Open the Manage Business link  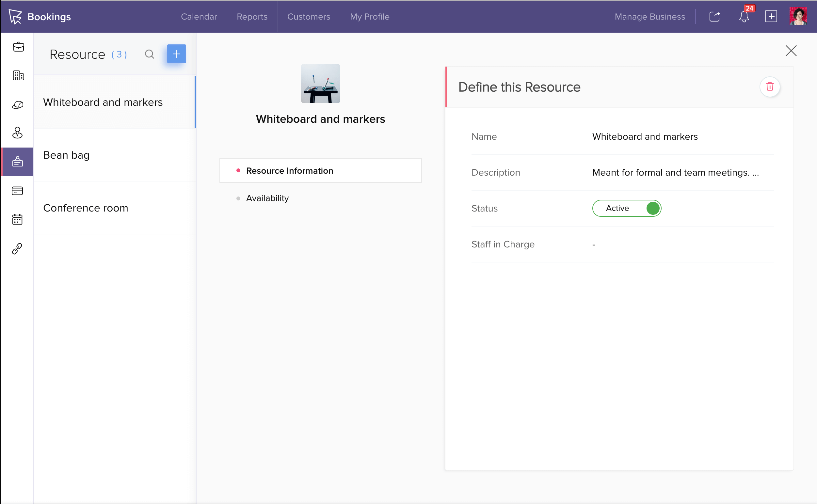(649, 17)
